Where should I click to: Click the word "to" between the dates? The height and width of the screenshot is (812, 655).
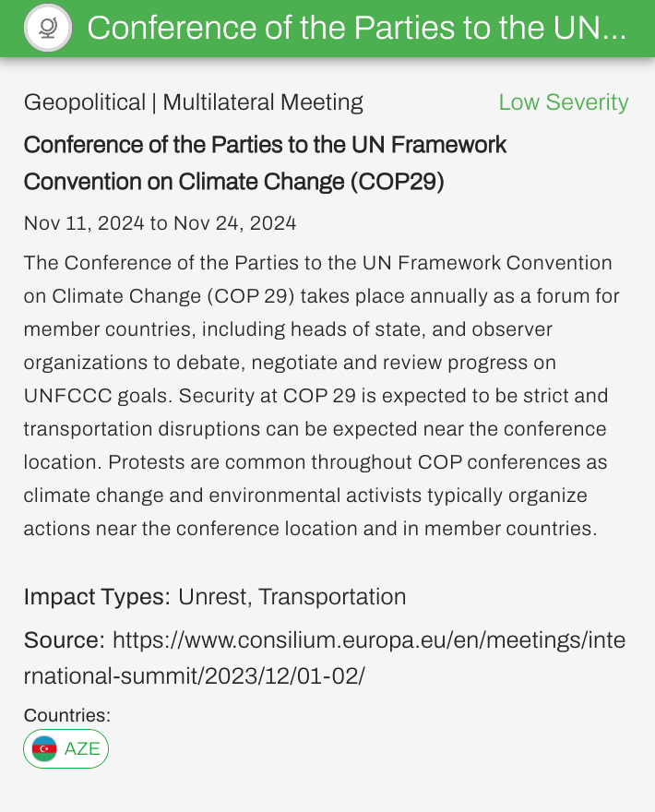[x=159, y=223]
